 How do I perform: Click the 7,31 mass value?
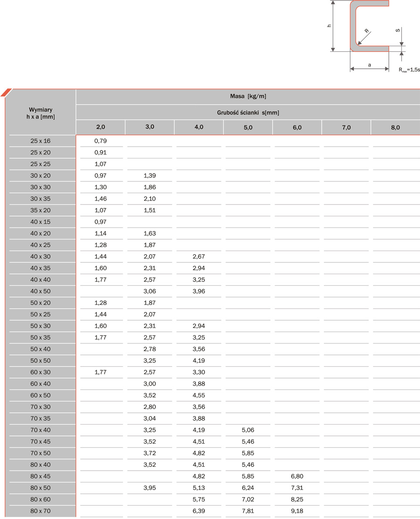(x=297, y=488)
